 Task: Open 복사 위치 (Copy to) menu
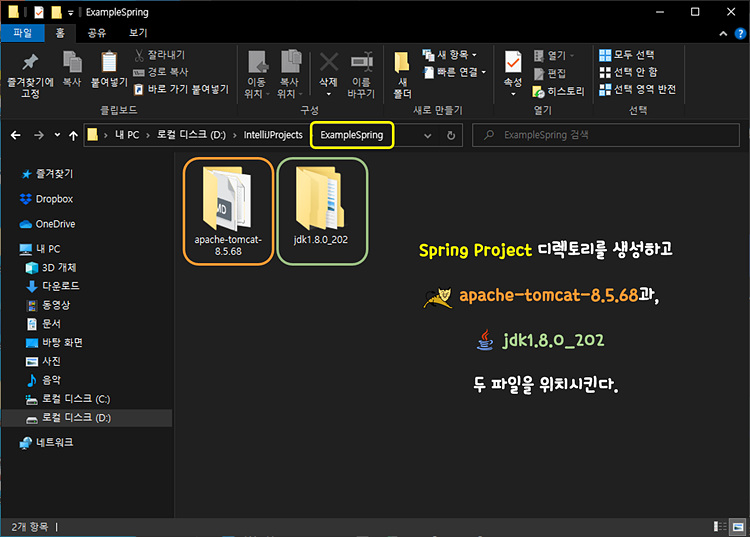click(x=289, y=74)
